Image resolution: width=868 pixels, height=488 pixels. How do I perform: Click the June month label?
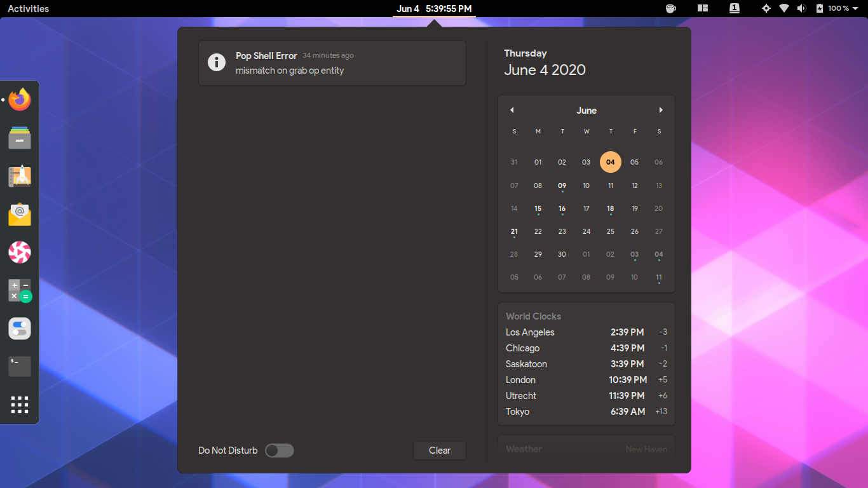coord(587,111)
